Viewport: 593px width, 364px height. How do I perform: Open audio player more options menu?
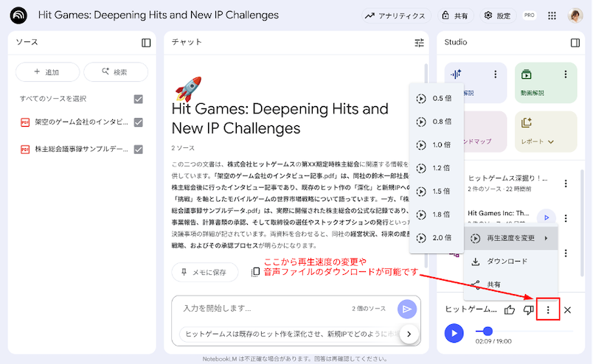click(x=548, y=310)
